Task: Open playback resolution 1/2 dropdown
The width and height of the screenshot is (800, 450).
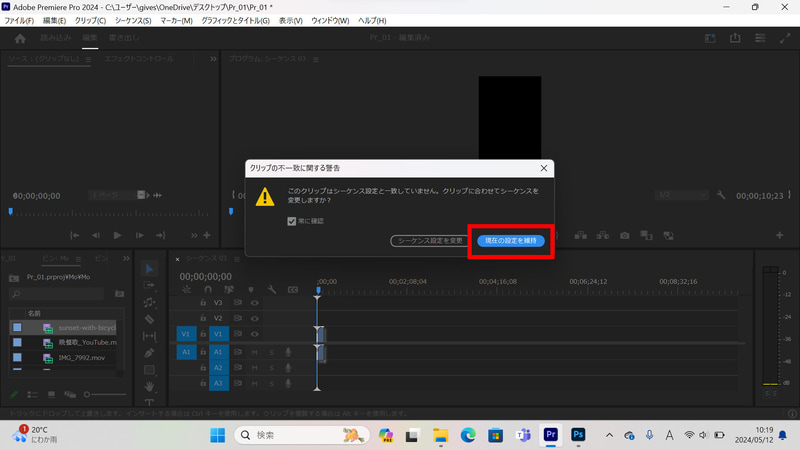Action: coord(681,195)
